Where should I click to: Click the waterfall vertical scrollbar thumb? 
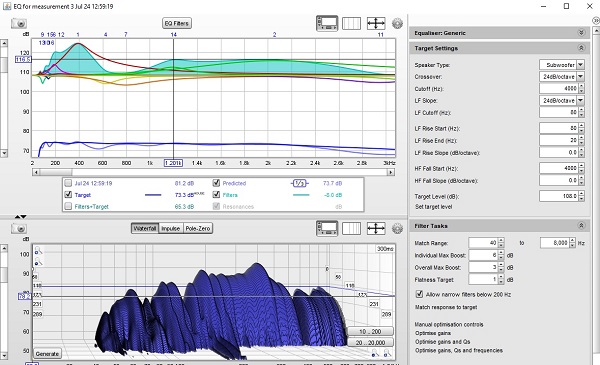(x=4, y=275)
